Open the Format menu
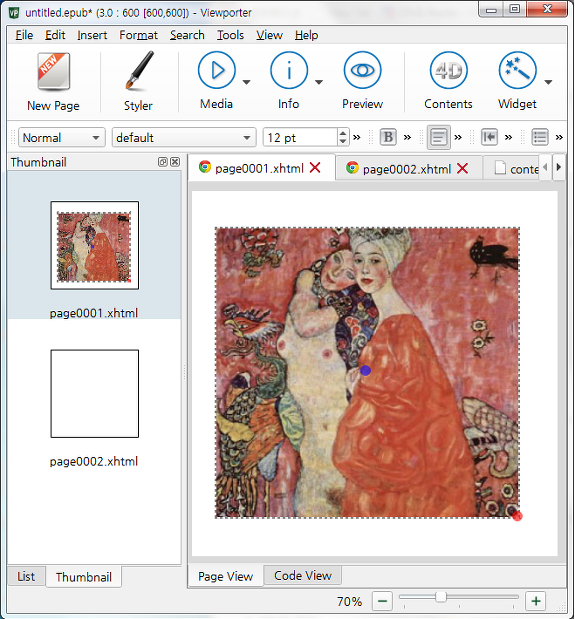The image size is (575, 619). click(139, 35)
